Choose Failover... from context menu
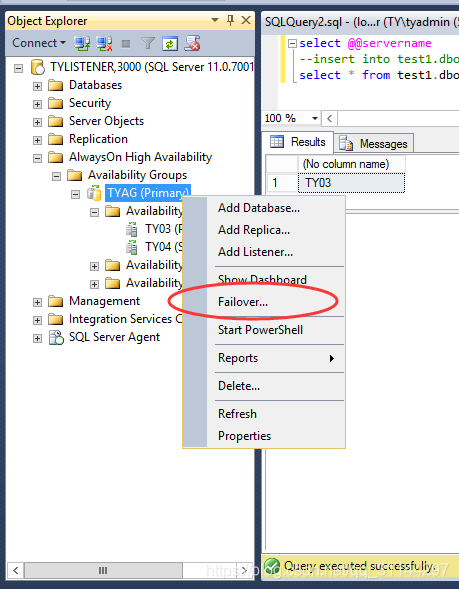Screen dimensions: 459x589 coord(264,302)
